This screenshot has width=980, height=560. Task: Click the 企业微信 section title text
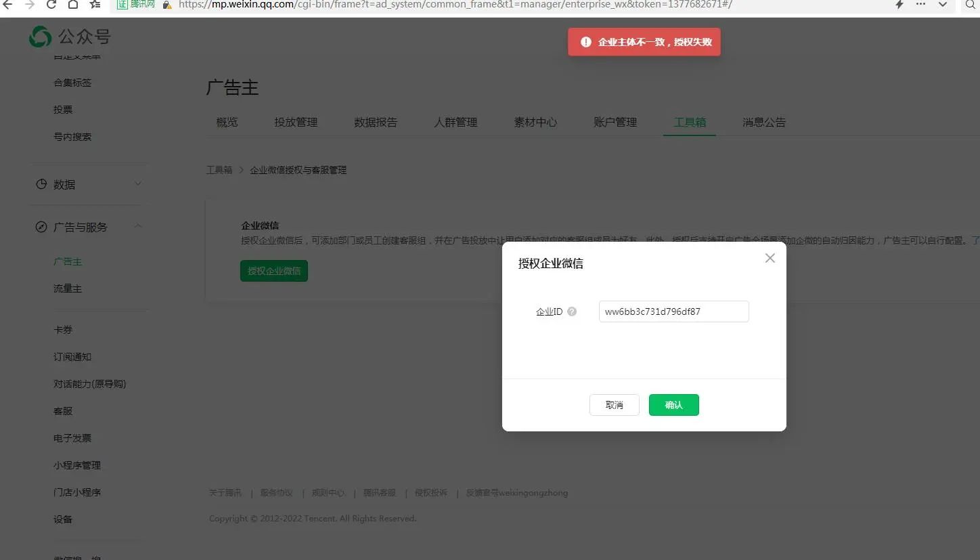[260, 225]
